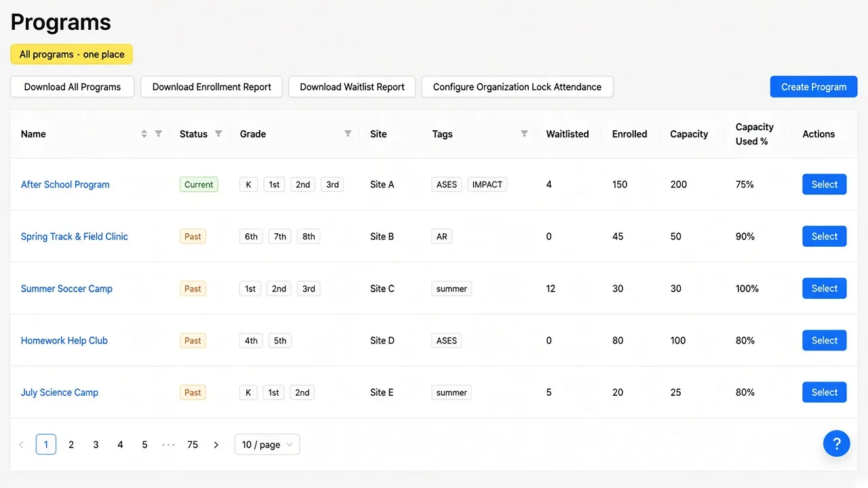Open the Name column filter icon
The image size is (868, 488).
click(x=158, y=134)
